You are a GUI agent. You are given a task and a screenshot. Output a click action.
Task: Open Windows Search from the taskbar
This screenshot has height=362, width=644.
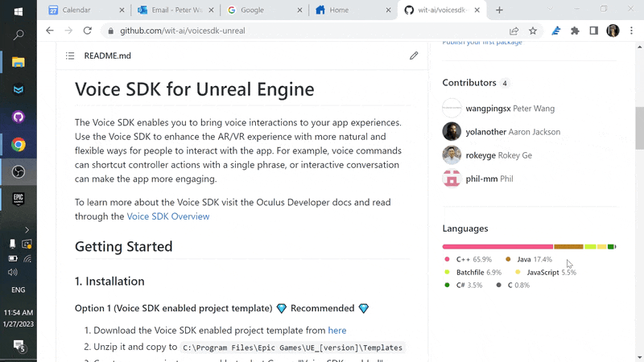pos(18,35)
